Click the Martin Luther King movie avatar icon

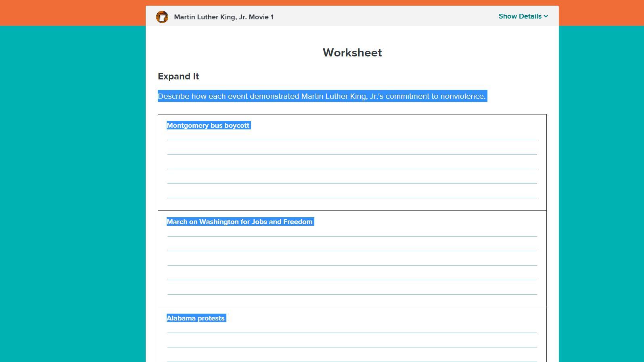(162, 17)
